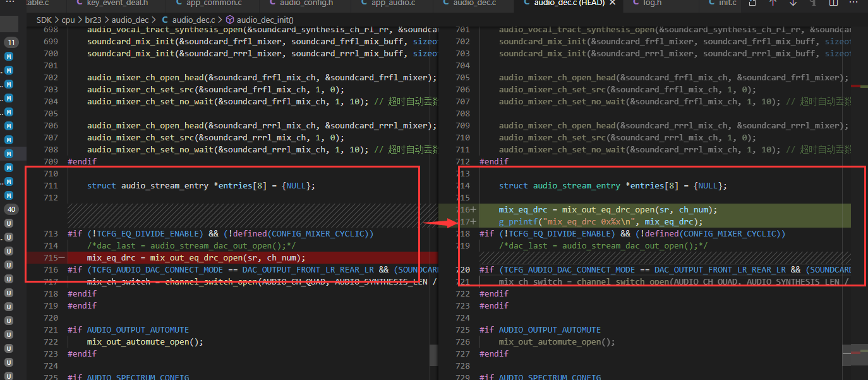Click the plus marker beside line 717
This screenshot has width=868, height=380.
point(474,222)
